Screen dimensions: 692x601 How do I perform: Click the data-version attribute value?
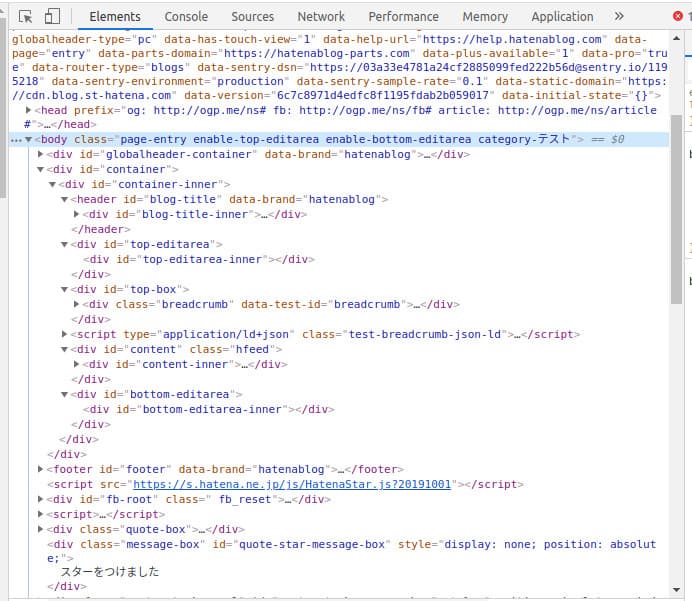[383, 95]
